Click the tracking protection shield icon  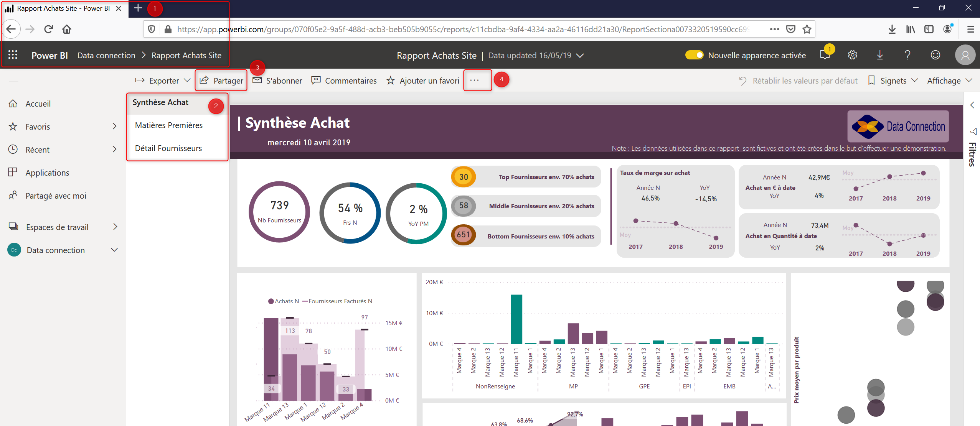152,29
